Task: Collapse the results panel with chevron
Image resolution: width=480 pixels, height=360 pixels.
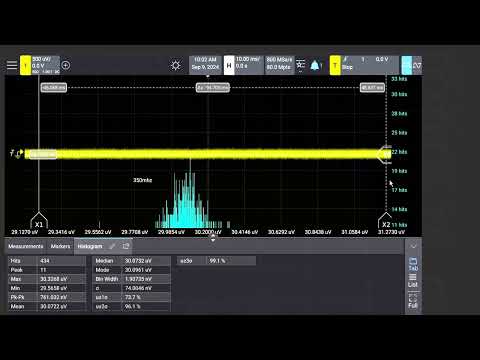Action: [x=413, y=246]
